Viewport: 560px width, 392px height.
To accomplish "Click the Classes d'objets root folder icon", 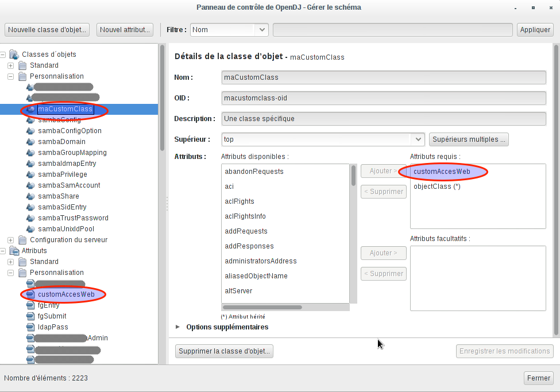I will point(14,55).
